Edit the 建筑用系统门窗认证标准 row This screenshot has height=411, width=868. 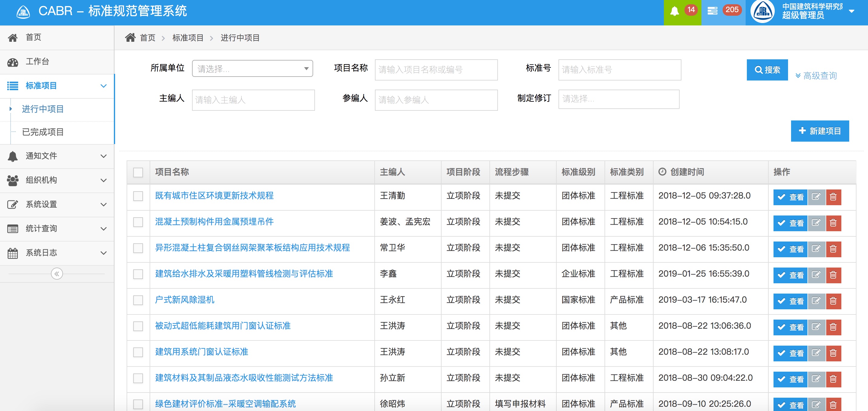pos(816,353)
